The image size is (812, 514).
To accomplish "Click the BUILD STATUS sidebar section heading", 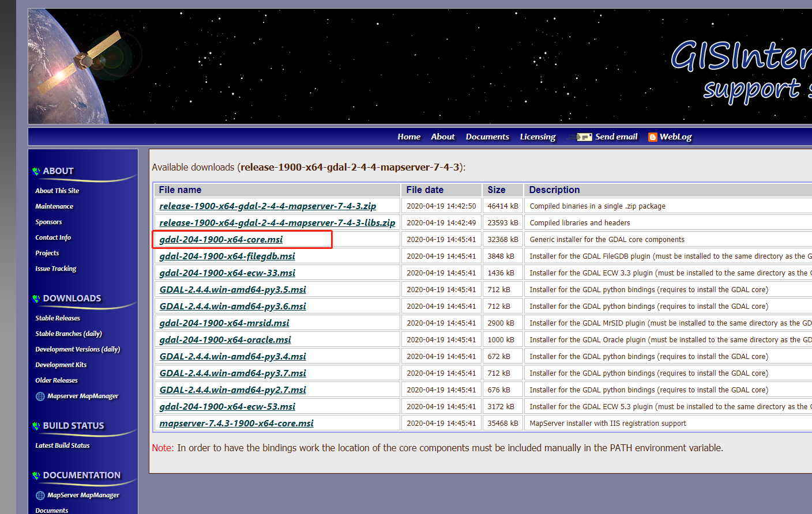I will (74, 426).
